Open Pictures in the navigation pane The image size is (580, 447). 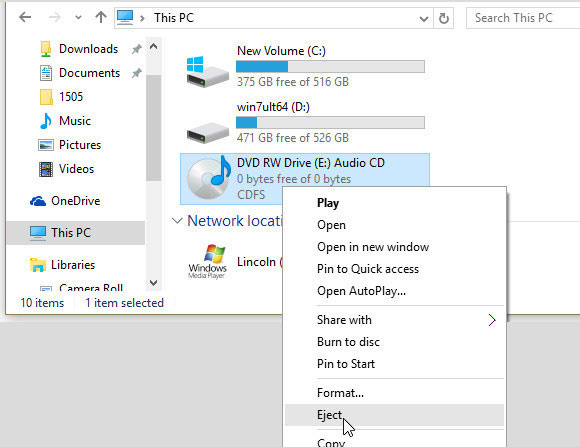[80, 145]
